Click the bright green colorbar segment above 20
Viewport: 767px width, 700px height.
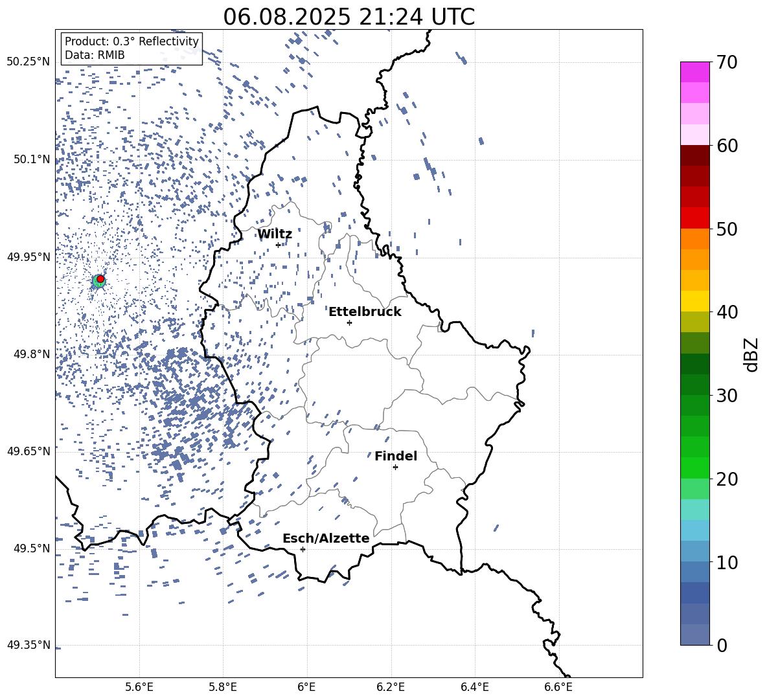coord(695,468)
